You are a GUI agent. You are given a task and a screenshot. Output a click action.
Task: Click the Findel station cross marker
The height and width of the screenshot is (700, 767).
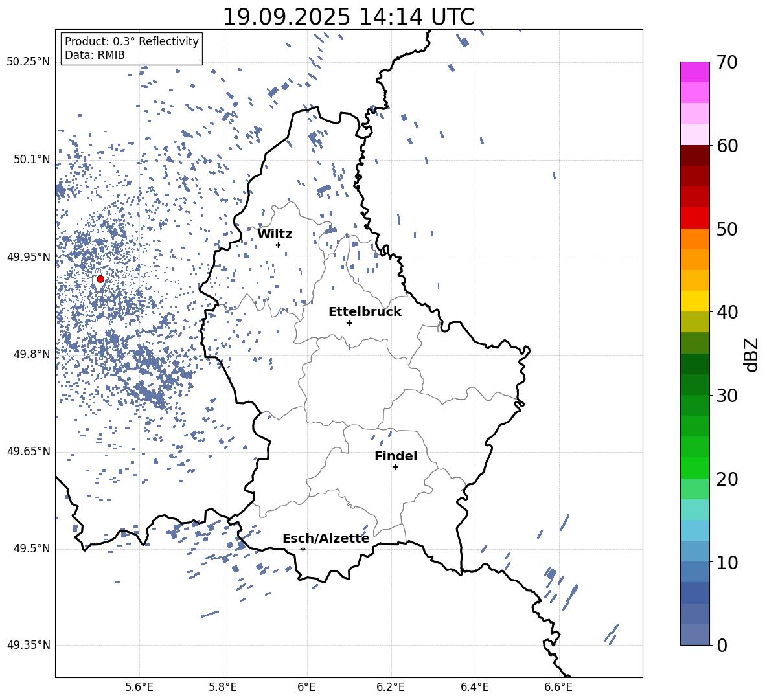click(x=395, y=468)
